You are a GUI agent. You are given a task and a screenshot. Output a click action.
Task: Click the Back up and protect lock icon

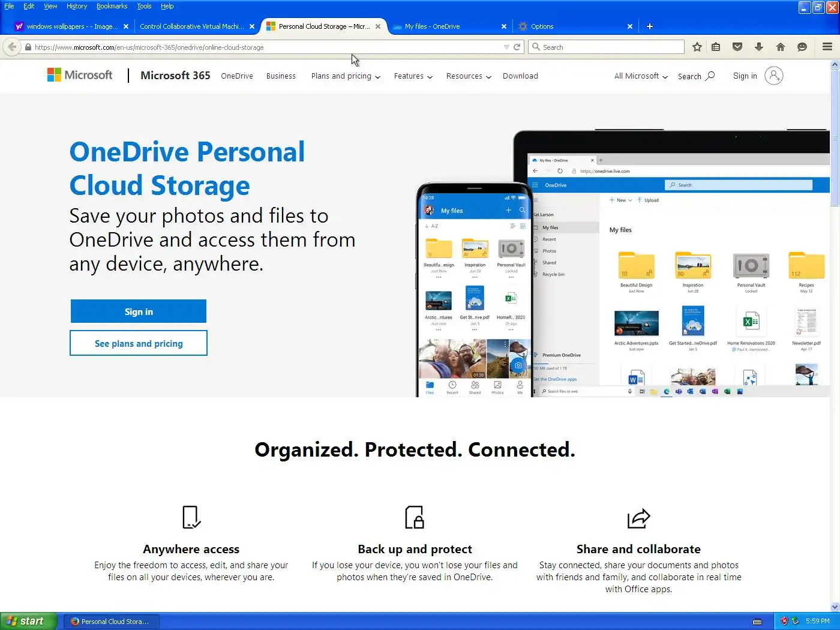coord(415,517)
